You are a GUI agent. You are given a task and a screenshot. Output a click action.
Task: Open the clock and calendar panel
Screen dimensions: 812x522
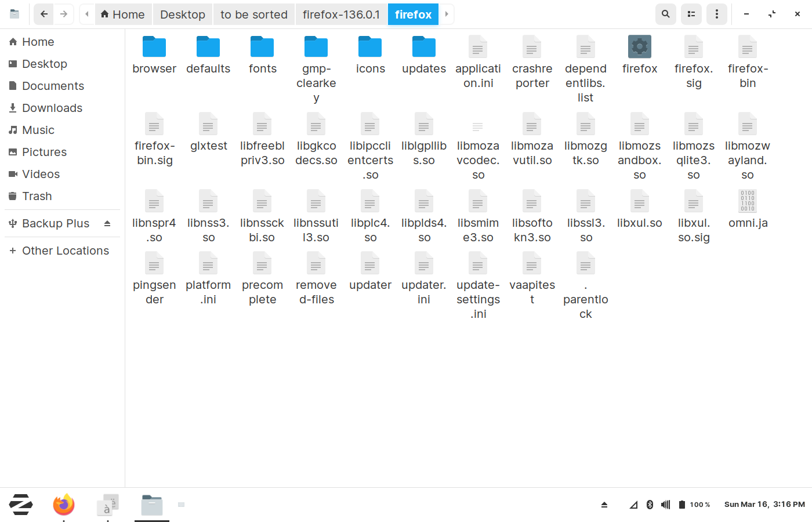(x=764, y=505)
